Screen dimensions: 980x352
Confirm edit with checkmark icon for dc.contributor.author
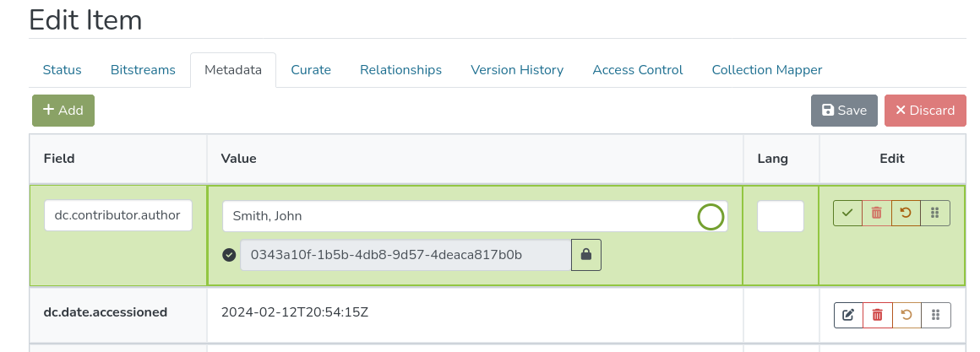[847, 213]
